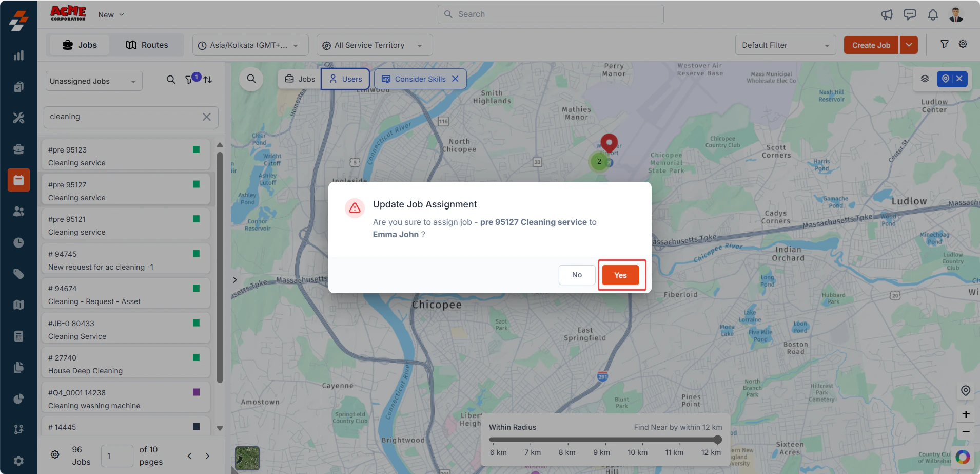Viewport: 980px width, 474px height.
Task: Clear the cleaning search text
Action: (x=206, y=117)
